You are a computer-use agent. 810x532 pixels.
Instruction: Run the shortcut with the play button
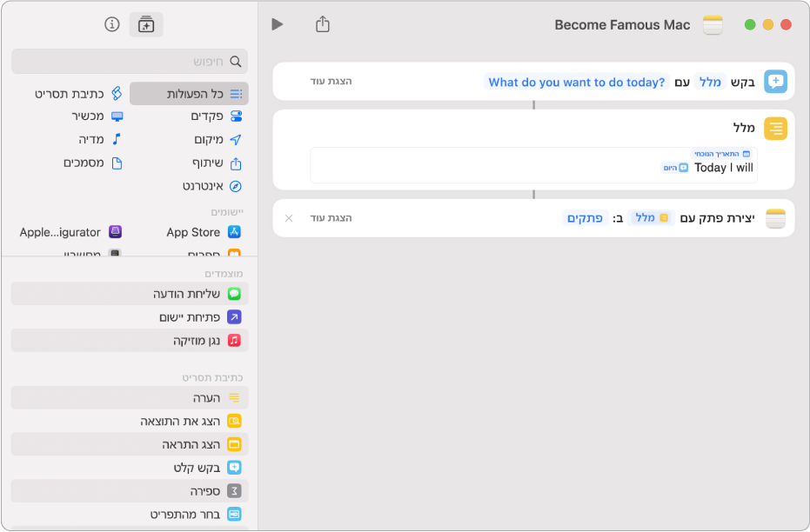click(x=278, y=24)
